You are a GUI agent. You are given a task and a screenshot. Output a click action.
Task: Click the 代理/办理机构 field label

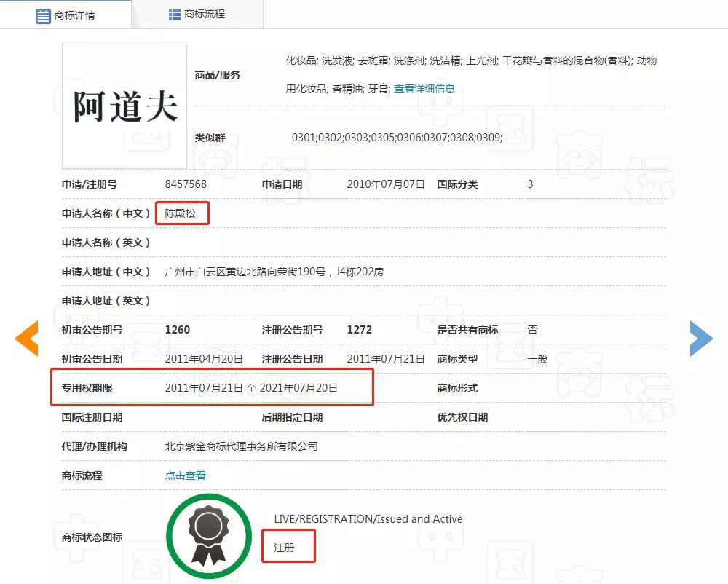point(94,446)
